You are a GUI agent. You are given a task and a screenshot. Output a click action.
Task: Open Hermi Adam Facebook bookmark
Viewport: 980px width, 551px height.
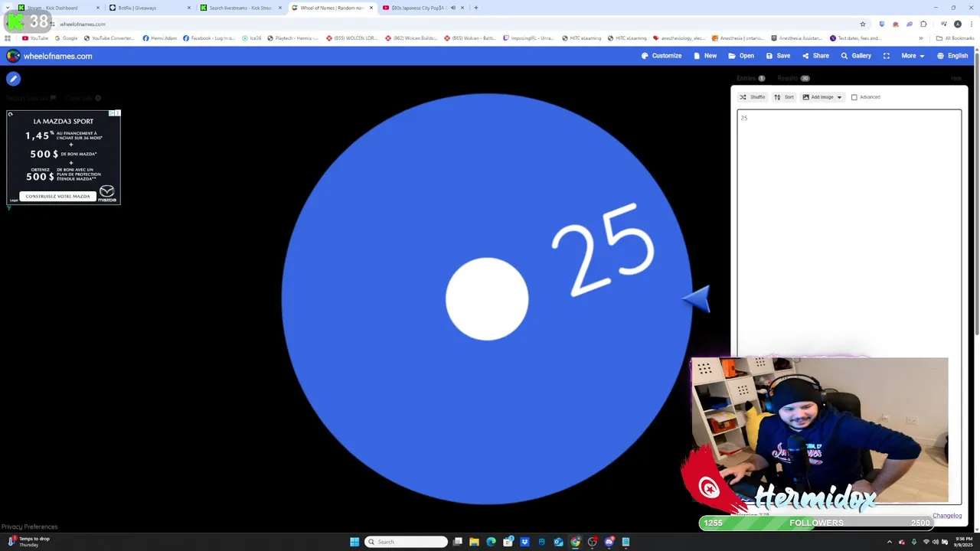(x=160, y=38)
